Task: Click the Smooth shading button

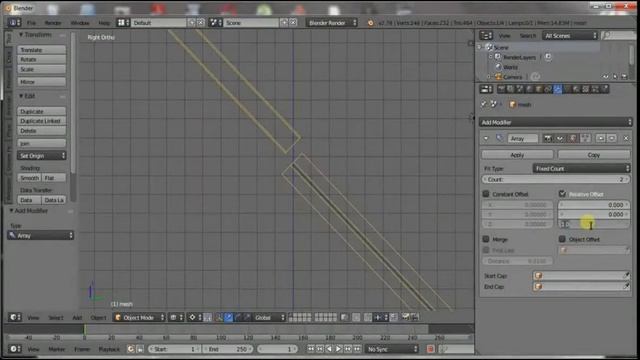Action: tap(29, 178)
